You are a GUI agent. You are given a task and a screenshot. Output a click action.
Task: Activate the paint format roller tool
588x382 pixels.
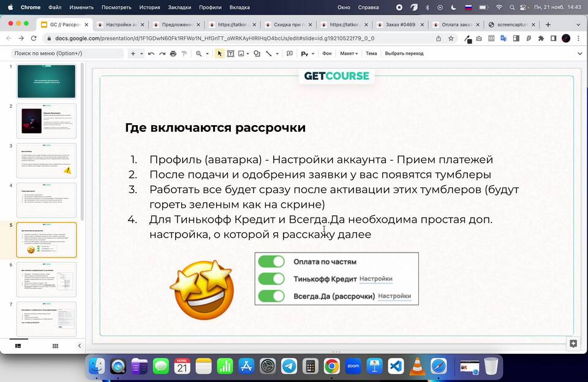coord(184,54)
